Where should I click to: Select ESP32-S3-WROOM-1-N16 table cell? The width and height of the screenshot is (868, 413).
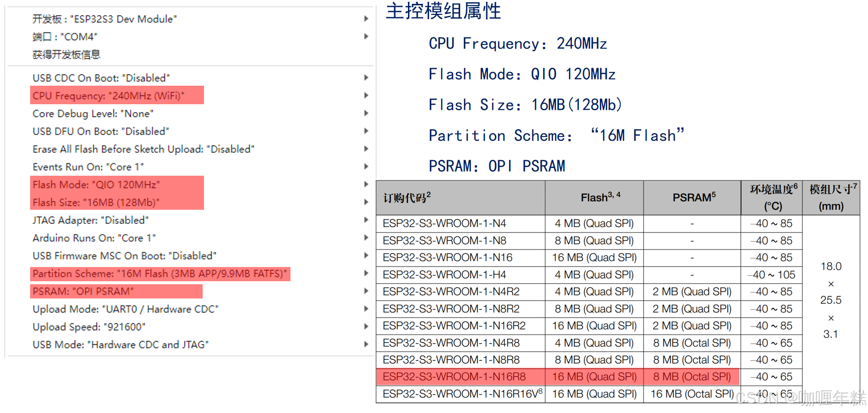click(460, 258)
